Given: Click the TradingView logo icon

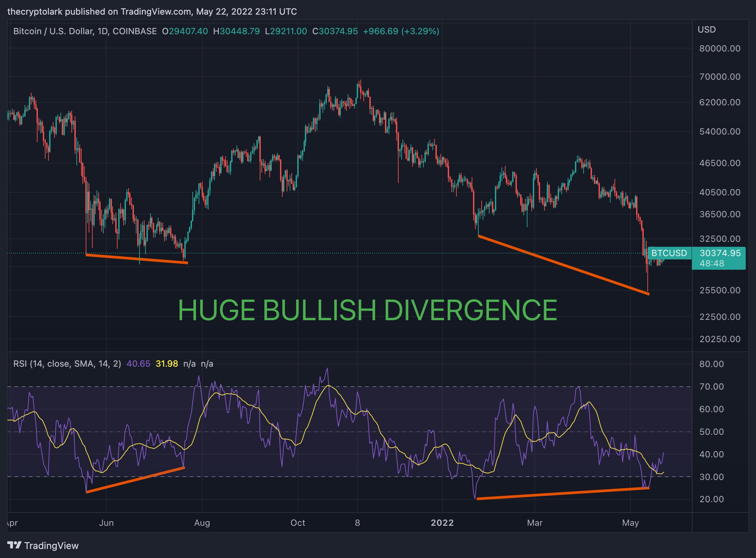Looking at the screenshot, I should 14,545.
